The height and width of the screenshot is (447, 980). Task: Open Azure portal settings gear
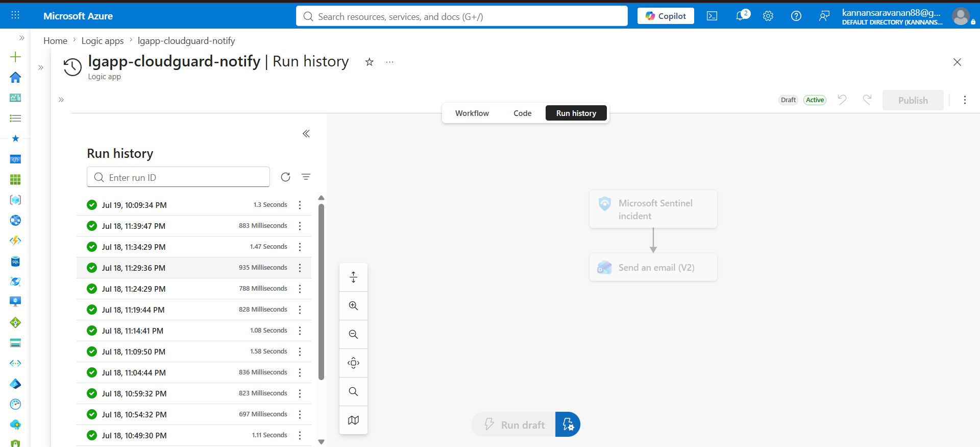tap(768, 16)
